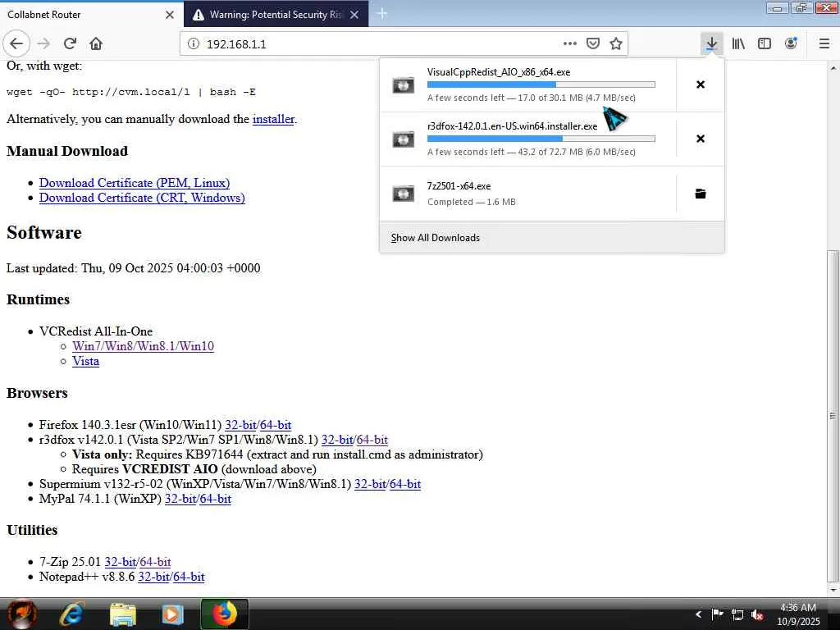The width and height of the screenshot is (840, 630).
Task: Download r3dfox v142.0.1 32-bit
Action: (x=337, y=440)
